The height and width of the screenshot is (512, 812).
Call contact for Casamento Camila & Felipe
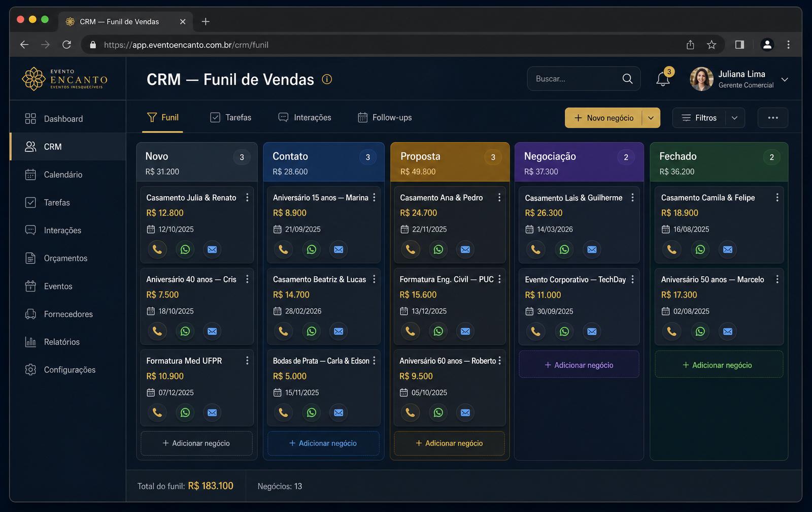(x=671, y=249)
